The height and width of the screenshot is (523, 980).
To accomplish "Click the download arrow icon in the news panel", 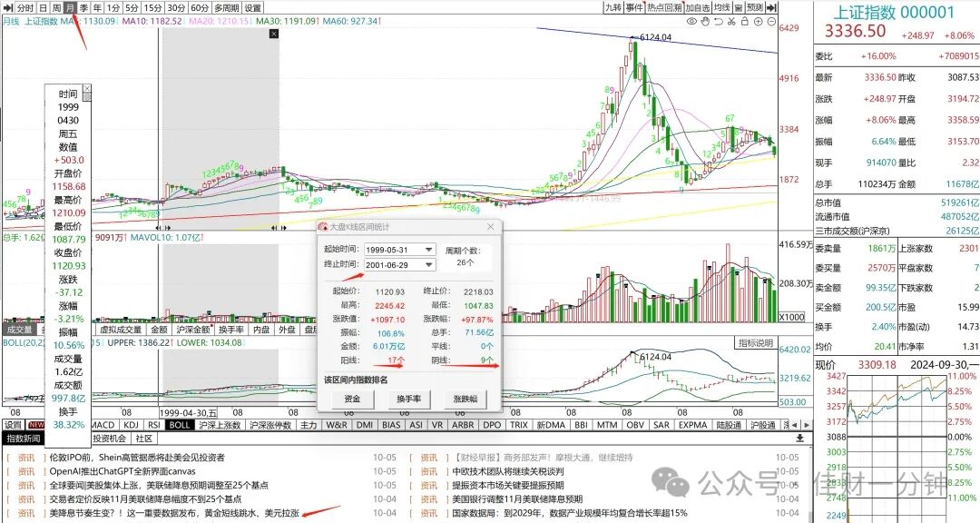I will click(799, 439).
